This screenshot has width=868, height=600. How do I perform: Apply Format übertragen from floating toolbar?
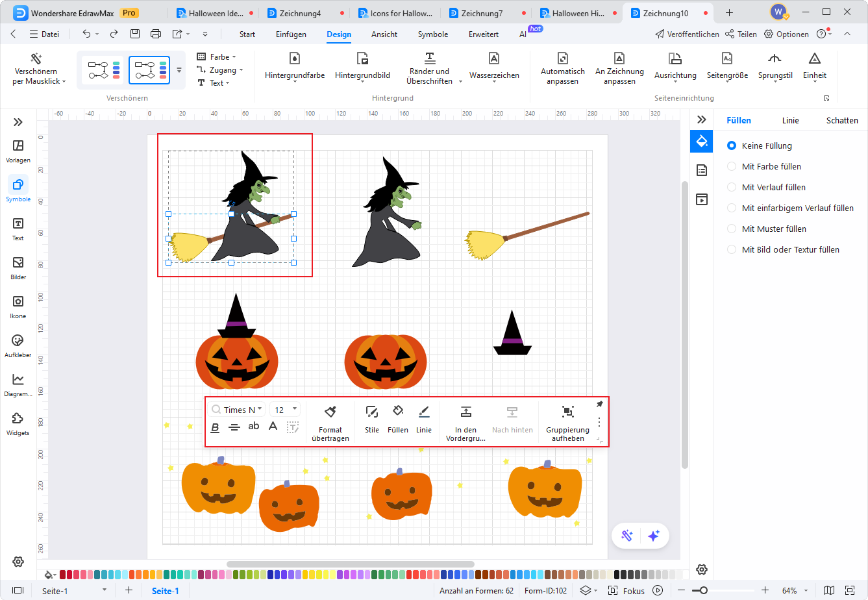pos(330,421)
